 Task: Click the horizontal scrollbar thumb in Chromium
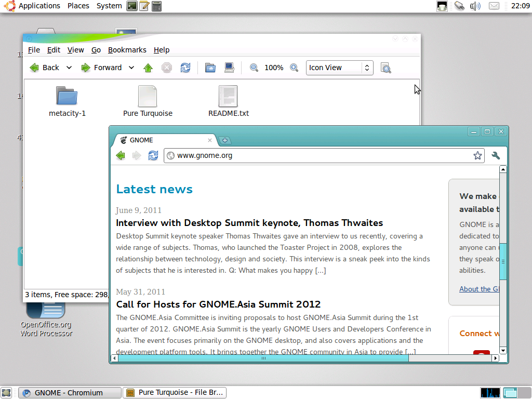[263, 358]
